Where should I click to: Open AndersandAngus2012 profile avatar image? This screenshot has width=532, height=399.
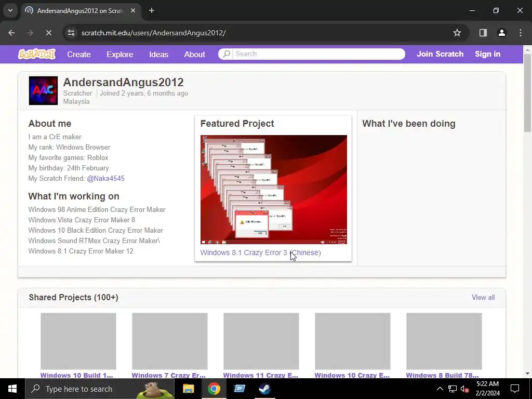pos(43,90)
